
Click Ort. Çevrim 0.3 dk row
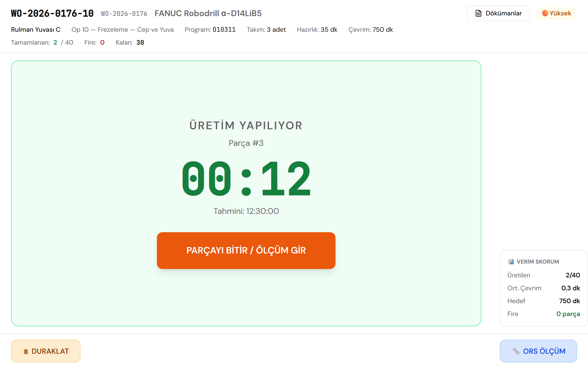[x=543, y=288]
